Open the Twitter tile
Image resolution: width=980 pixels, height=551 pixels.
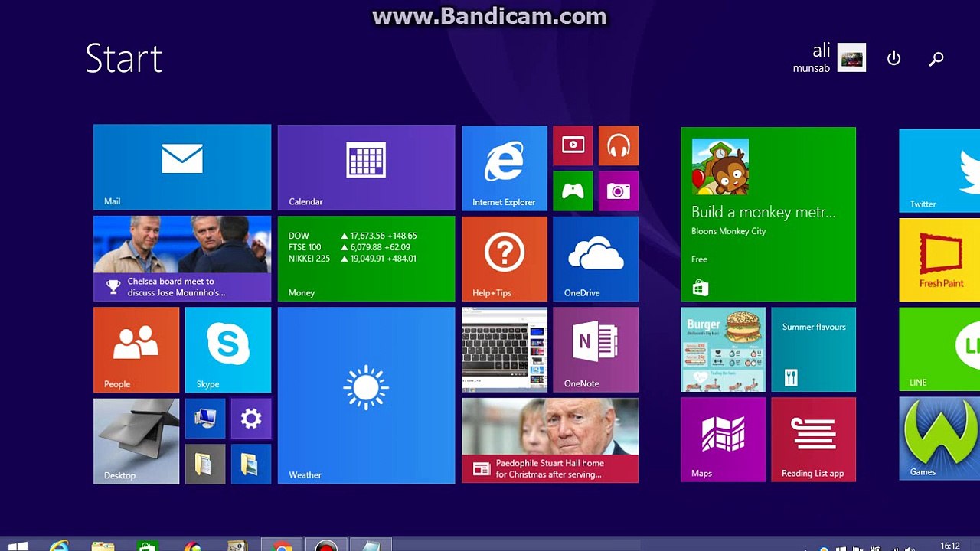click(x=939, y=171)
